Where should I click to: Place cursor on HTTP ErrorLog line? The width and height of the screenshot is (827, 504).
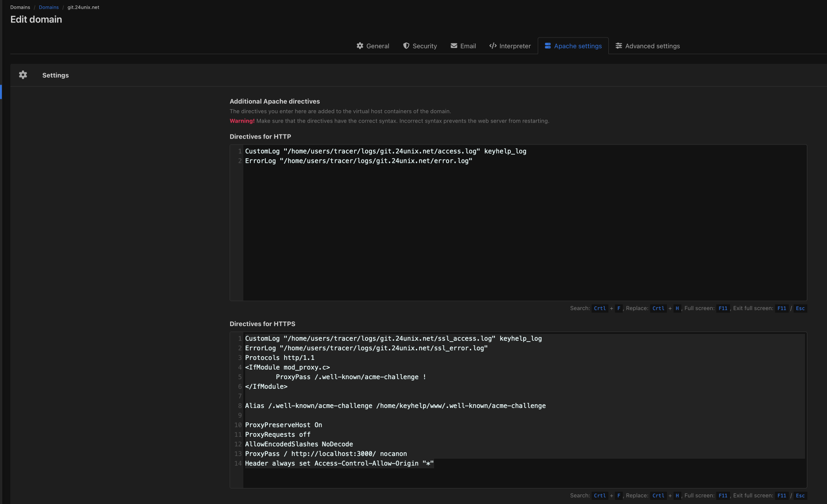(358, 161)
